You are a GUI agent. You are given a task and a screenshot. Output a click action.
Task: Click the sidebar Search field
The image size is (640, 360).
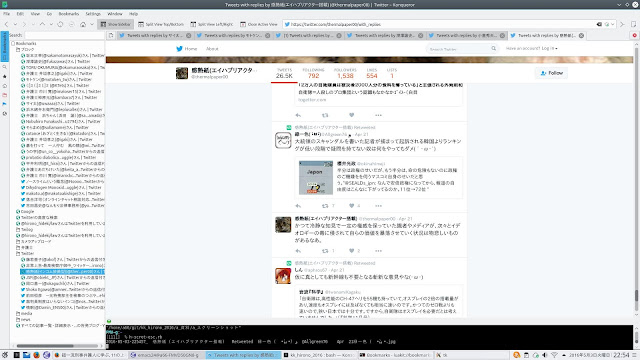click(x=64, y=36)
